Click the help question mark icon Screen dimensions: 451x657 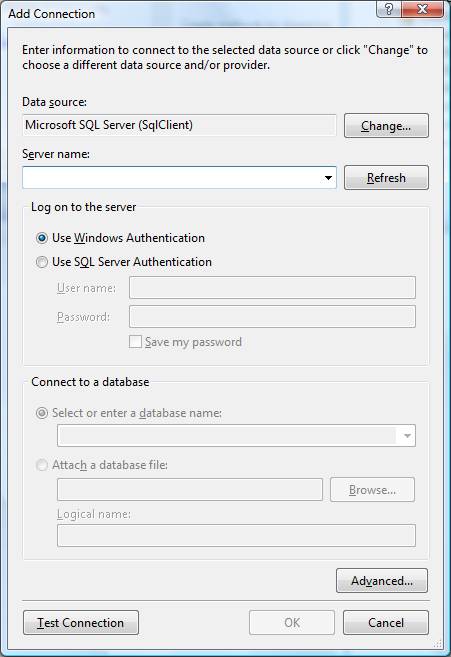389,8
